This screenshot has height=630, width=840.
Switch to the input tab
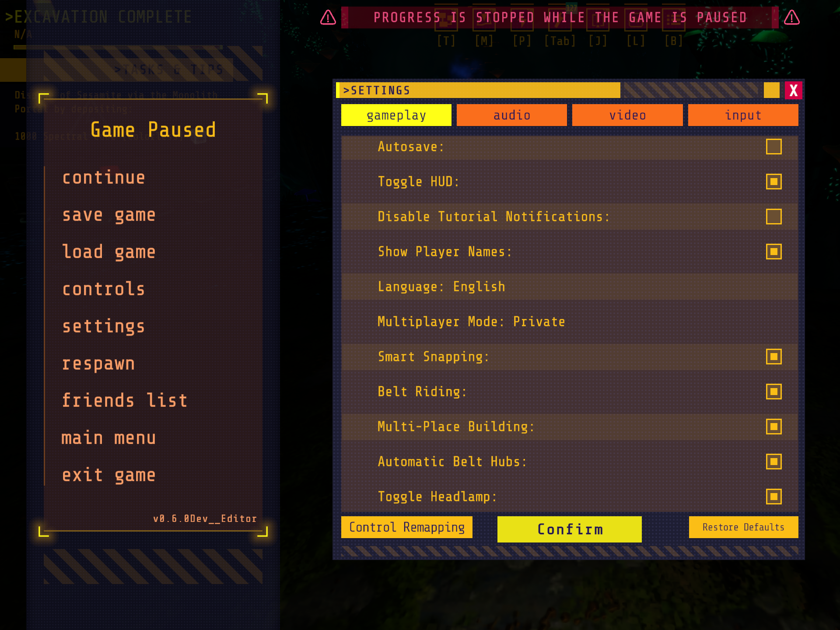[x=742, y=115]
